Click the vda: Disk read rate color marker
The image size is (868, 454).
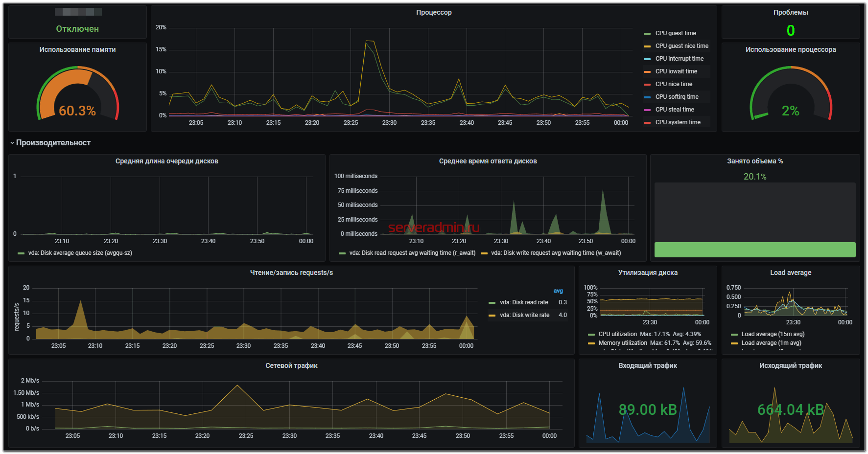(492, 302)
